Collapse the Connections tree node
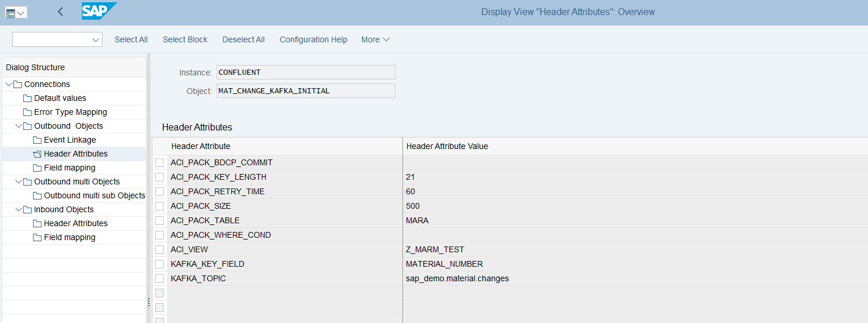Screen dimensions: 868x323 8,84
